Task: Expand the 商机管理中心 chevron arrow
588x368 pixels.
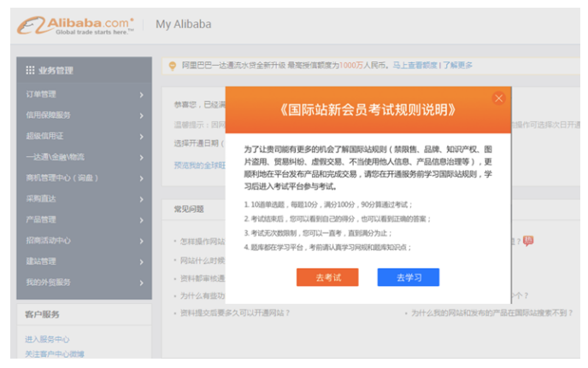Action: (x=141, y=178)
